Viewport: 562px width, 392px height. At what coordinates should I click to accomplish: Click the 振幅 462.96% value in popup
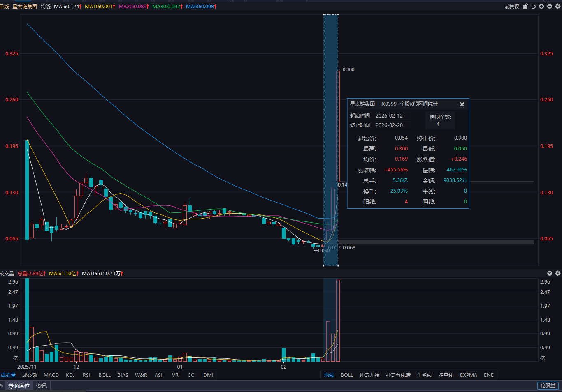457,170
